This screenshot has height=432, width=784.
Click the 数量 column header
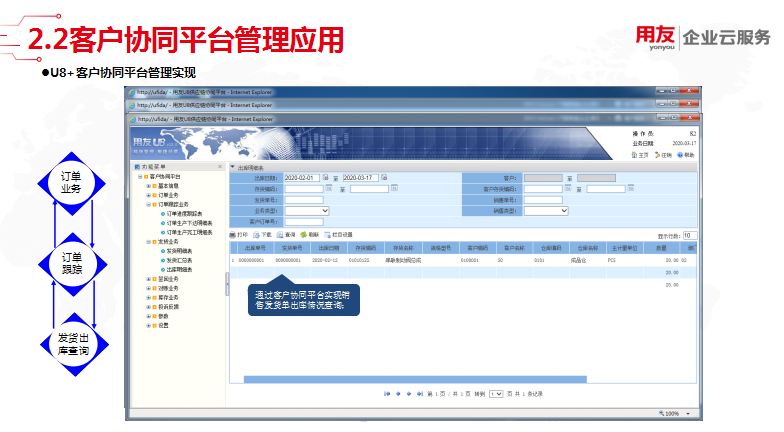point(661,248)
